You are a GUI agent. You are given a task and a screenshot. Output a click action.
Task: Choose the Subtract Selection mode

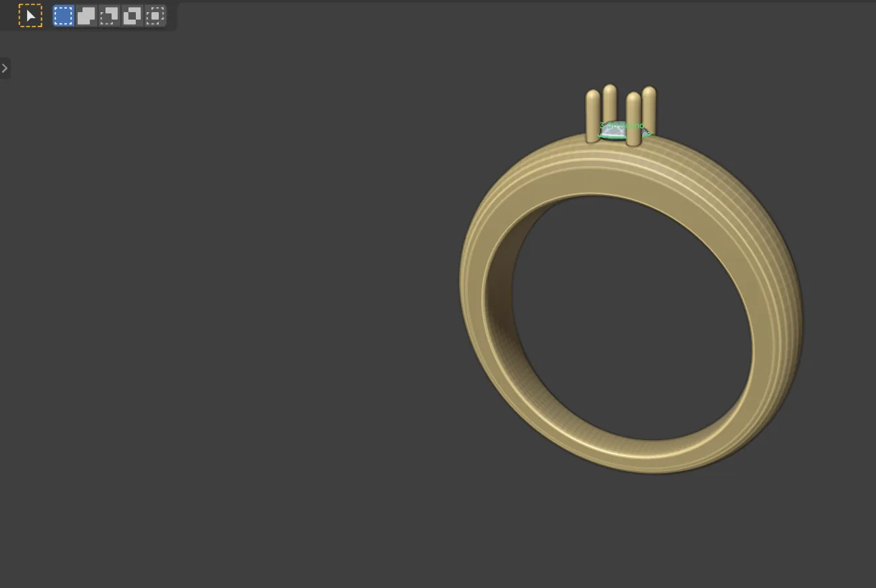click(109, 16)
